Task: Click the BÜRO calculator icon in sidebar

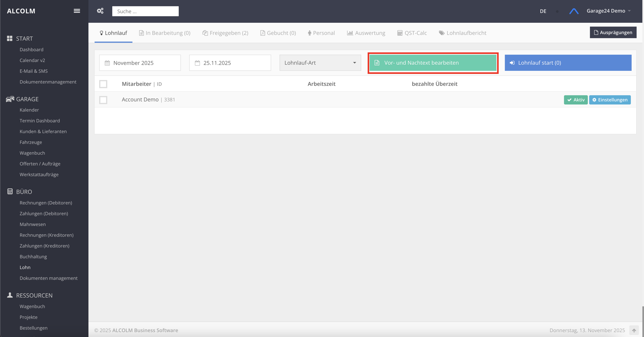Action: point(10,192)
